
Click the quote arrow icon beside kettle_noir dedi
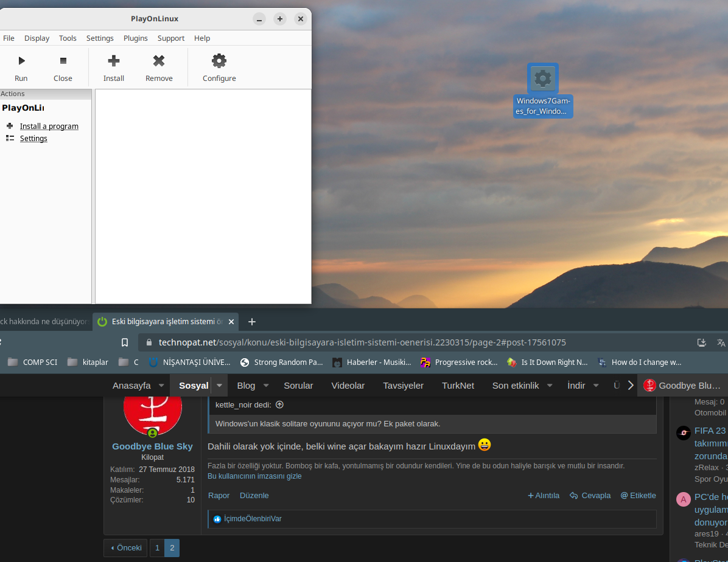pyautogui.click(x=279, y=404)
